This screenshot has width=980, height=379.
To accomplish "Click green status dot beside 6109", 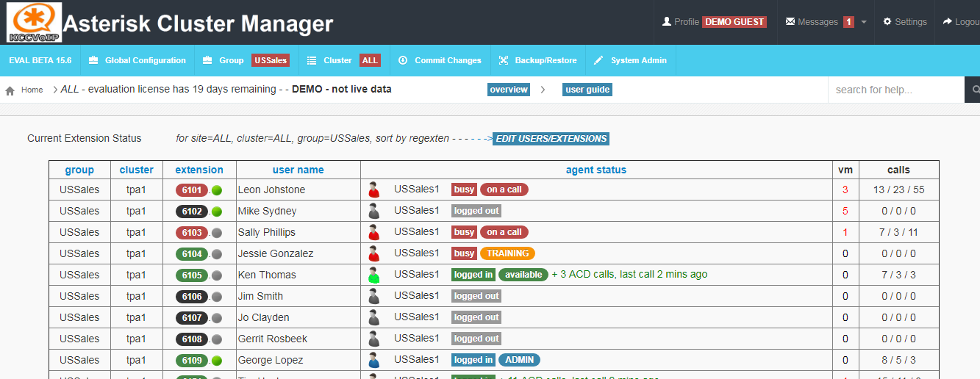I will click(217, 361).
